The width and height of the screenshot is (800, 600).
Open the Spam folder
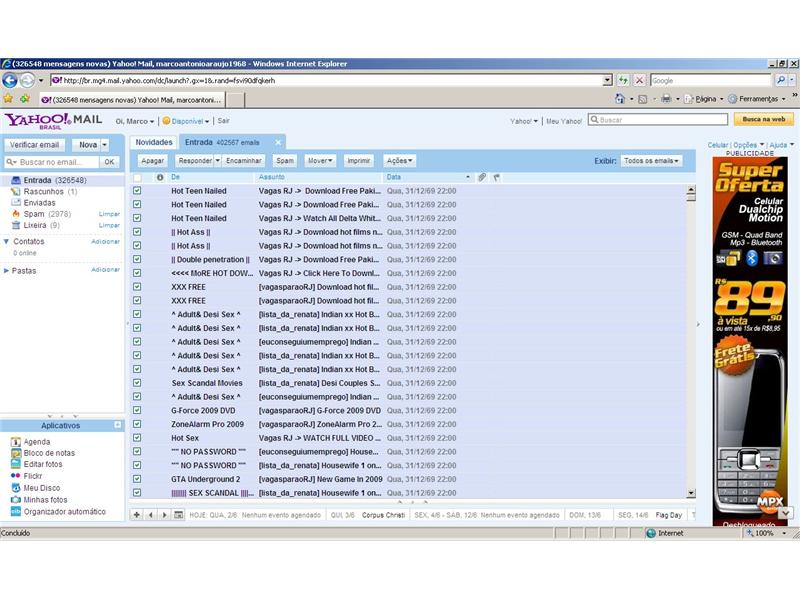click(x=35, y=214)
